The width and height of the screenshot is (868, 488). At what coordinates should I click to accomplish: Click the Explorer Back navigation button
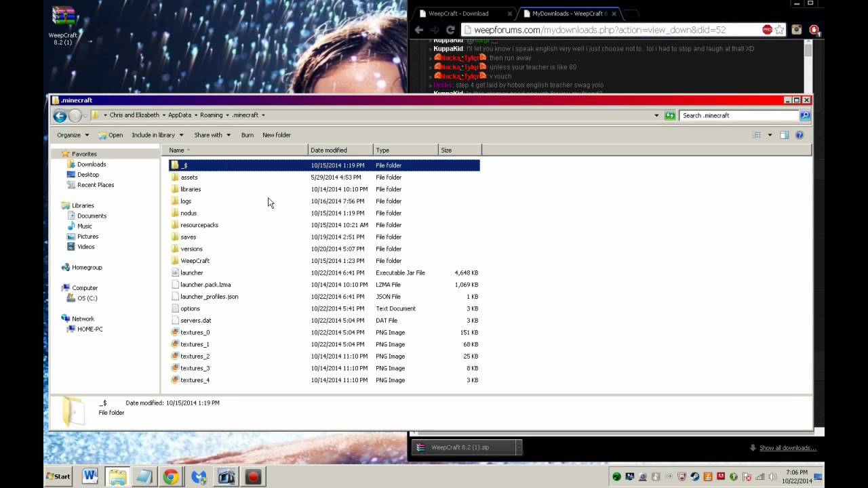(60, 116)
